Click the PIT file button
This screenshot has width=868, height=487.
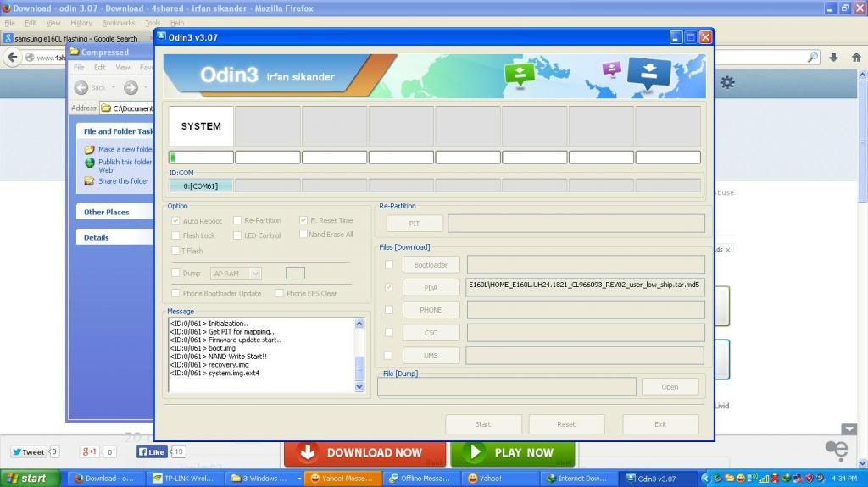pyautogui.click(x=414, y=224)
